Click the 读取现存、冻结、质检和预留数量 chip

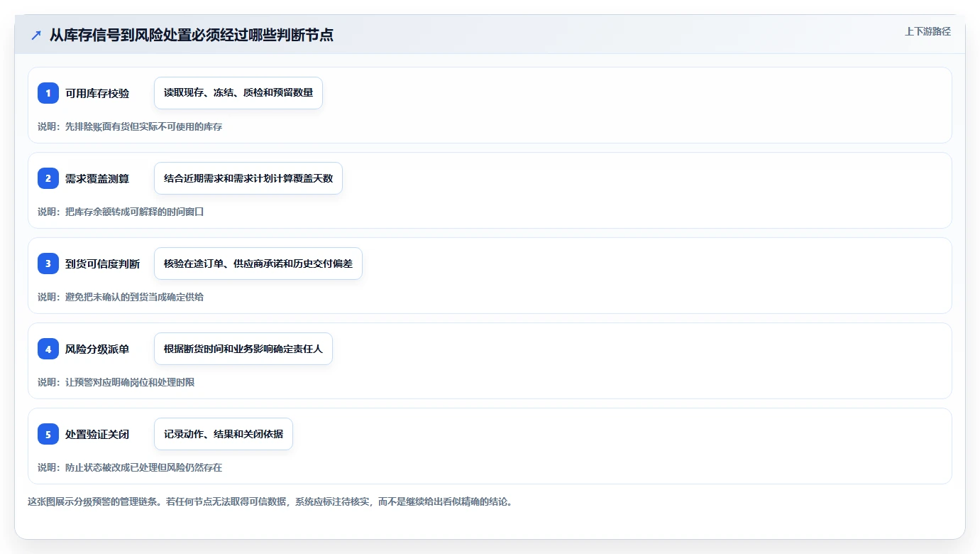[238, 93]
